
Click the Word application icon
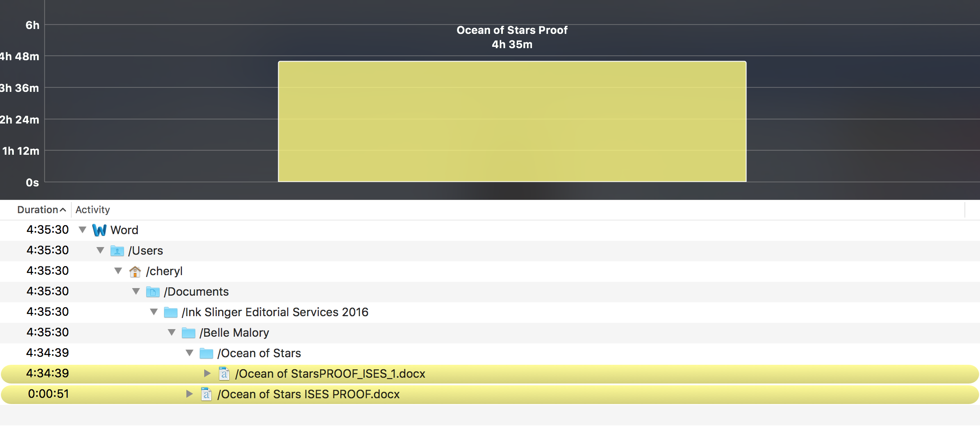point(99,230)
